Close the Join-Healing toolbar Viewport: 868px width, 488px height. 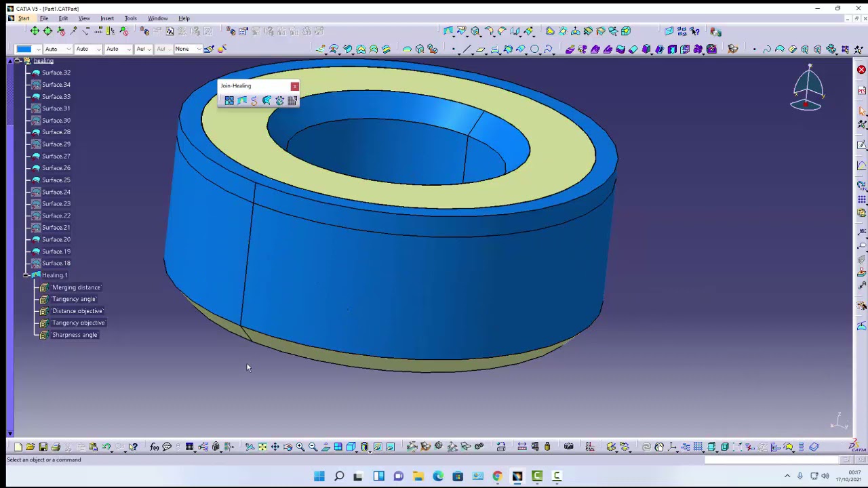click(294, 86)
